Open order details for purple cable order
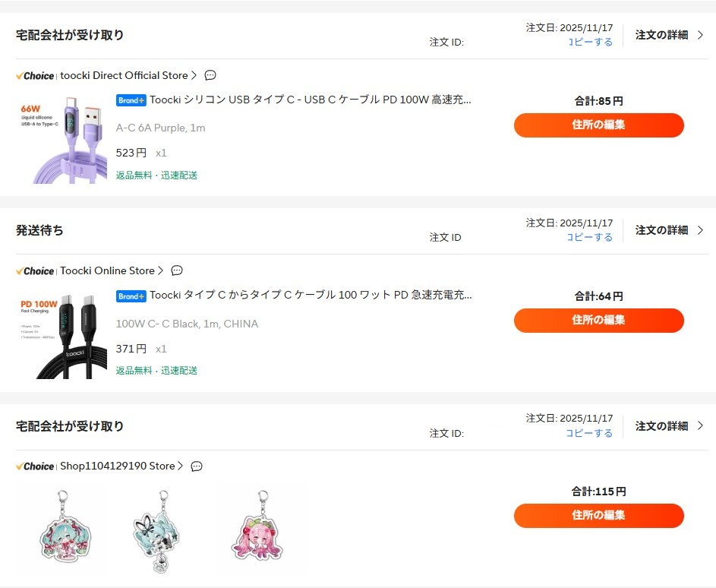 pyautogui.click(x=669, y=34)
